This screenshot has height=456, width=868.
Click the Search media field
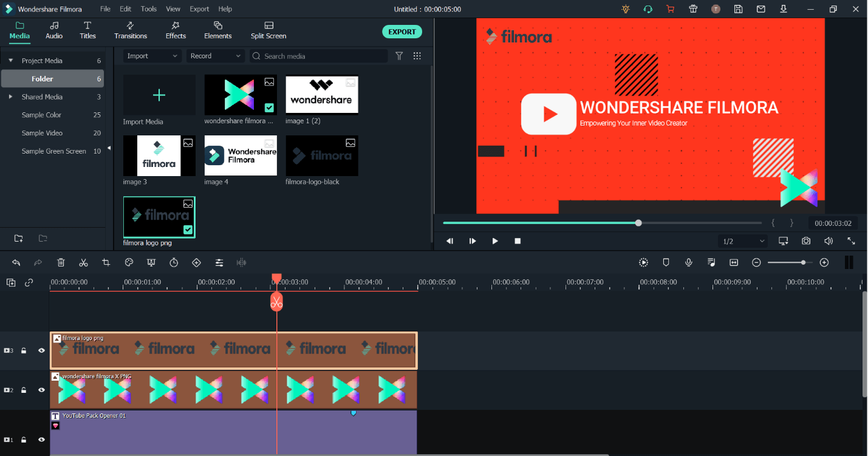(x=318, y=56)
